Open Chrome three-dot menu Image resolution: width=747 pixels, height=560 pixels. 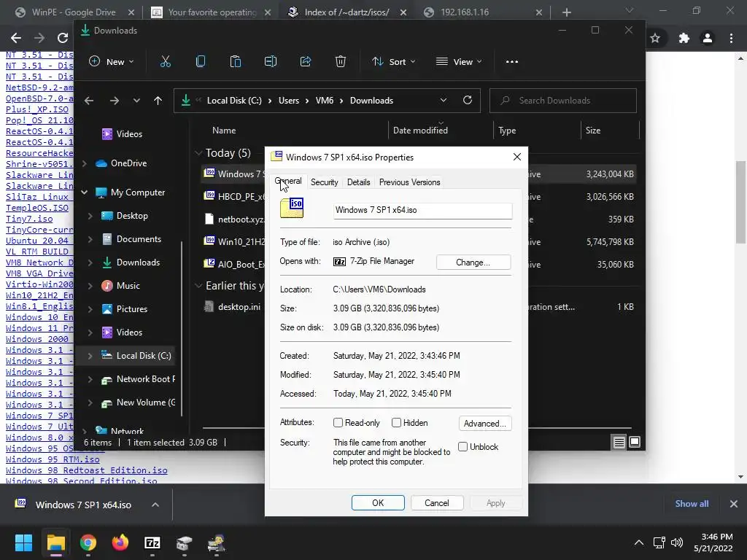click(x=731, y=38)
